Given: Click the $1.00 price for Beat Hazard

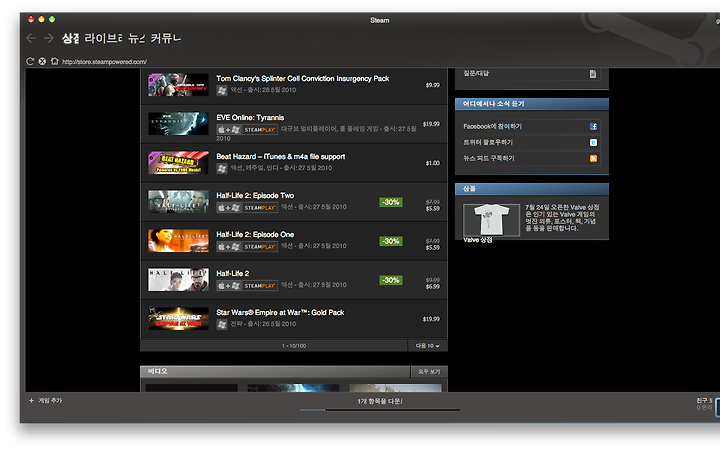Looking at the screenshot, I should point(433,163).
